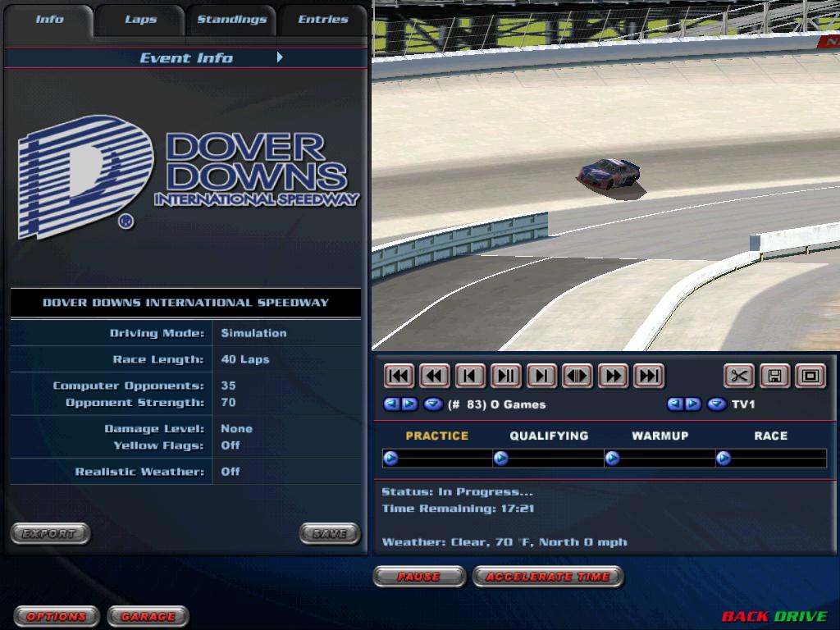Image resolution: width=840 pixels, height=630 pixels.
Task: Click the '40 Laps' race length value
Action: click(x=245, y=359)
